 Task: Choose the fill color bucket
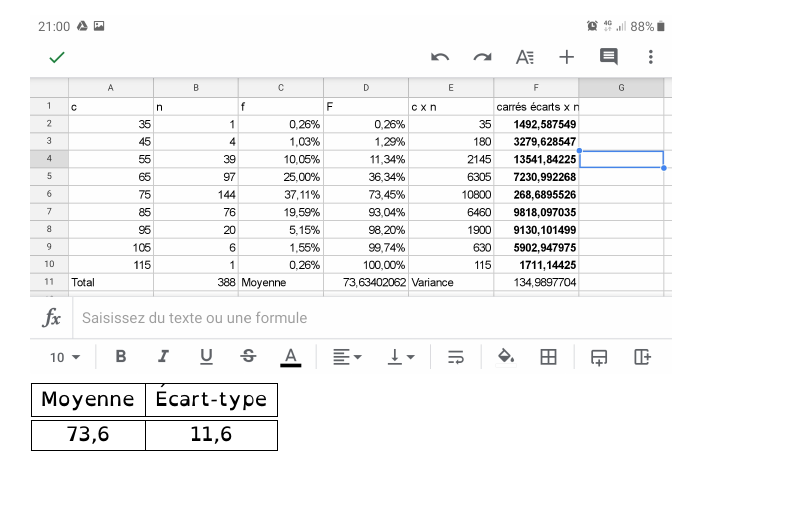point(506,357)
